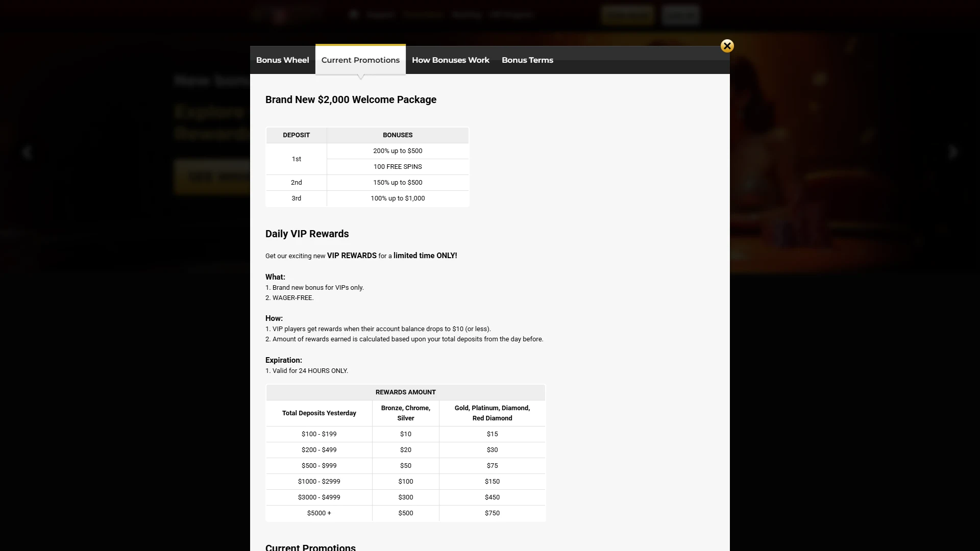980x551 pixels.
Task: Go to next slide in background carousel
Action: [952, 152]
